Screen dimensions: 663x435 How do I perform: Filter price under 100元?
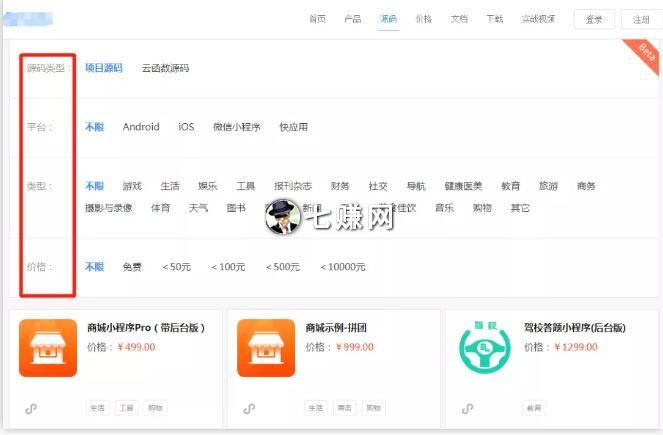coord(228,267)
